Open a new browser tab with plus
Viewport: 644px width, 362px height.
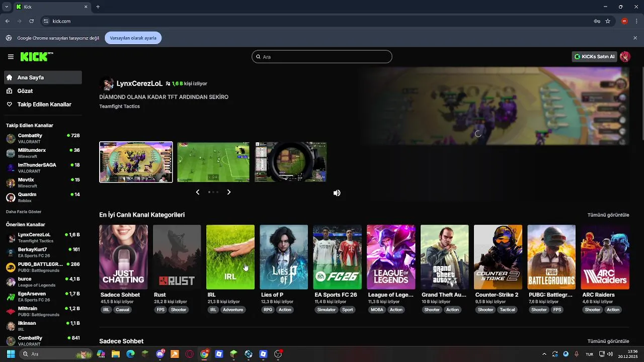click(98, 7)
